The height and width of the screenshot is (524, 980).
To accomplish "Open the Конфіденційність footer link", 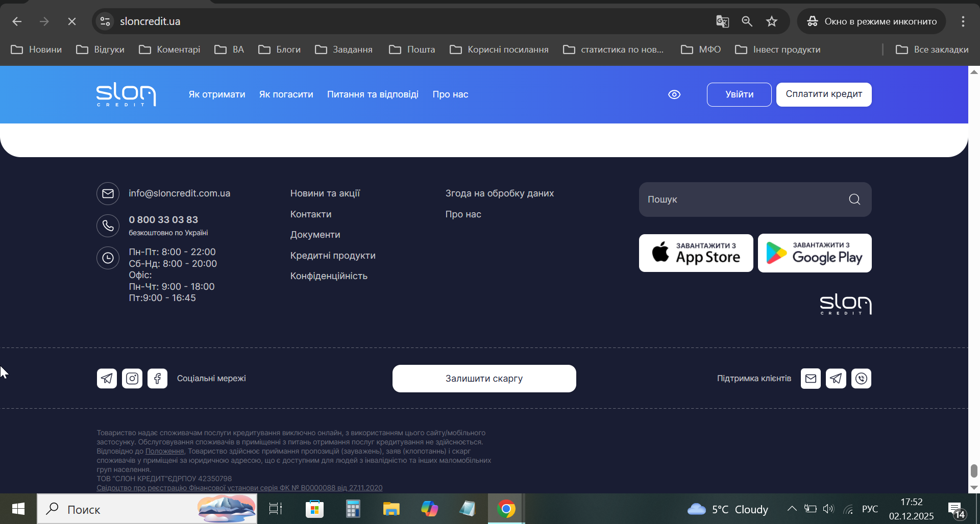I will [329, 276].
